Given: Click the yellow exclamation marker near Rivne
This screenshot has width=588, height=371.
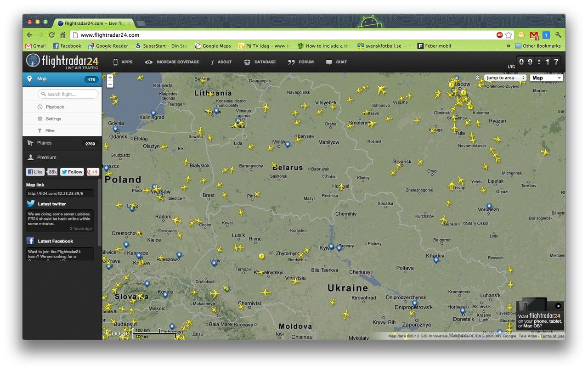Looking at the screenshot, I should [261, 256].
